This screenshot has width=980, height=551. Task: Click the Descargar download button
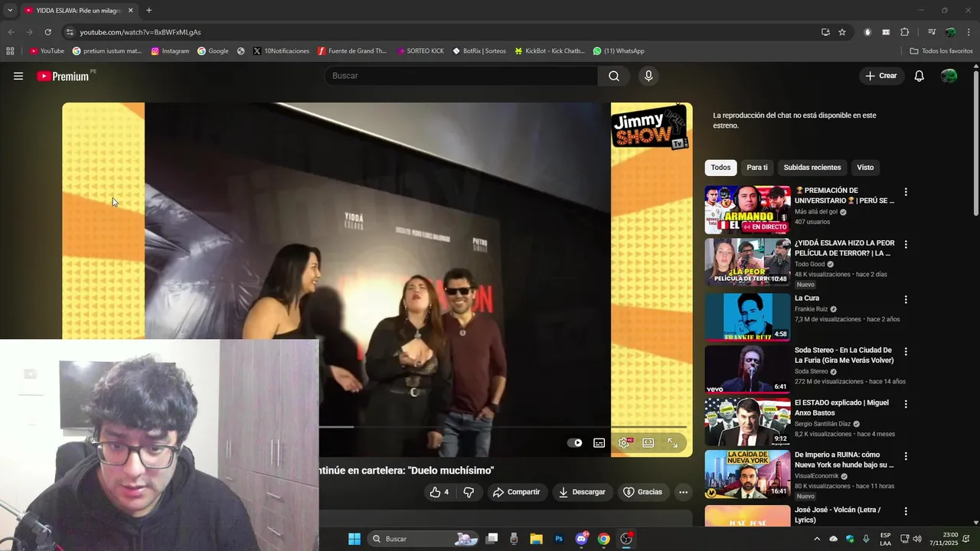pos(582,492)
